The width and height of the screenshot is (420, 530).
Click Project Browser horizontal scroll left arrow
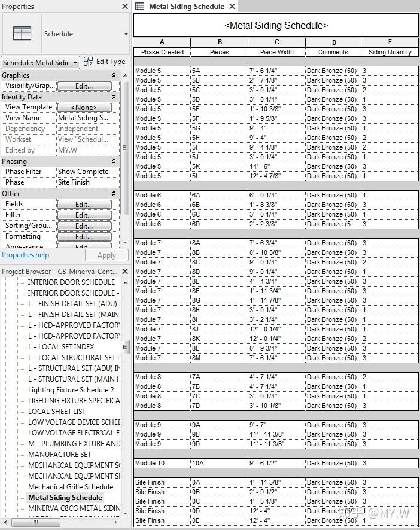pyautogui.click(x=5, y=522)
